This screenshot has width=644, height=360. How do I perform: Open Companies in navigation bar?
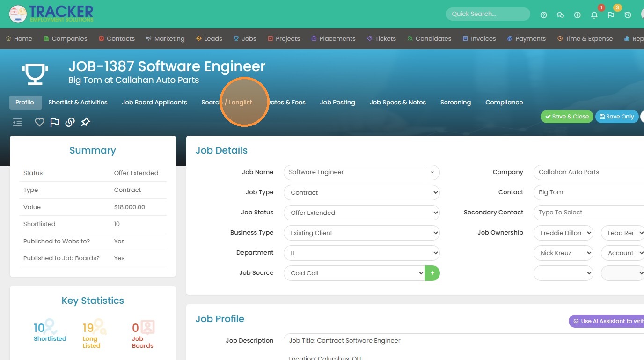point(65,38)
